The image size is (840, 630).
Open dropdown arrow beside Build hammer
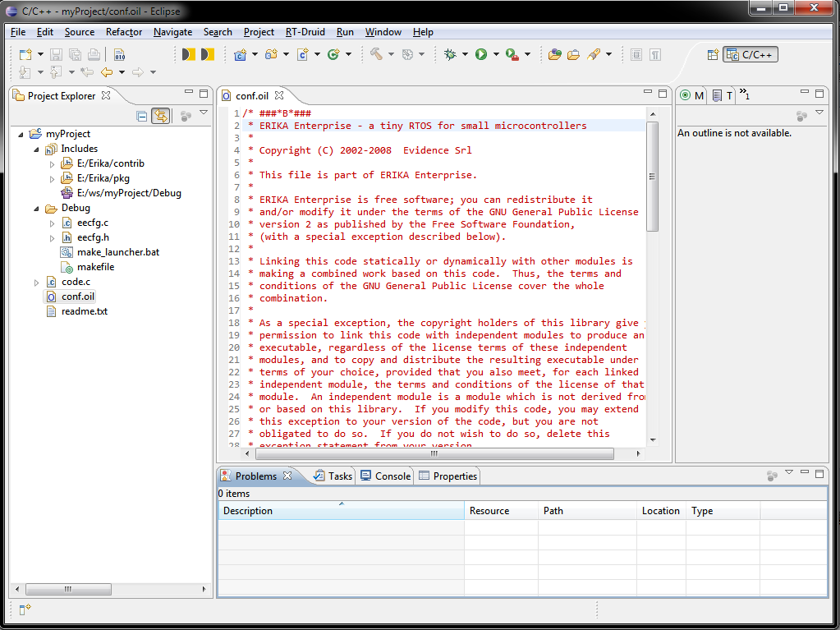pyautogui.click(x=391, y=54)
